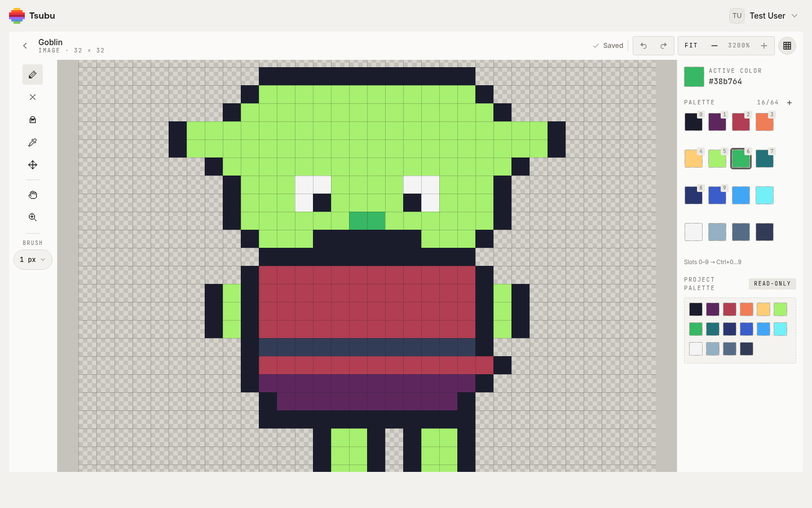Pick palette slot 3 orange swatch
812x508 pixels.
[x=765, y=122]
